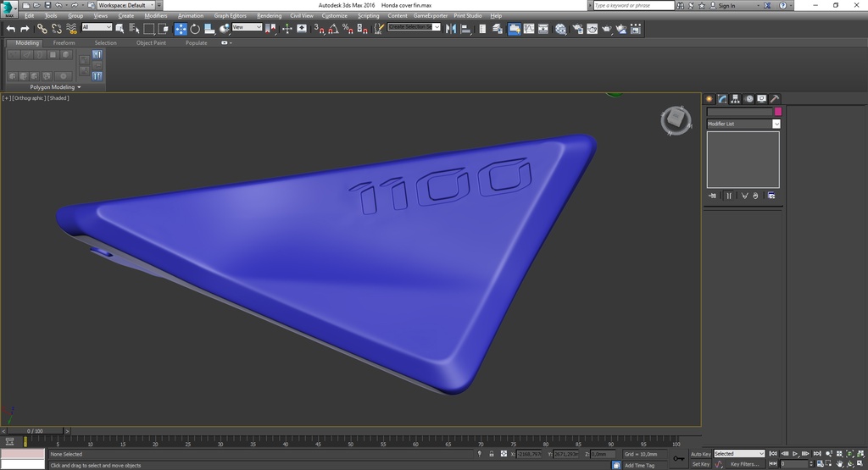Activate the Select and Scale tool

[x=209, y=29]
